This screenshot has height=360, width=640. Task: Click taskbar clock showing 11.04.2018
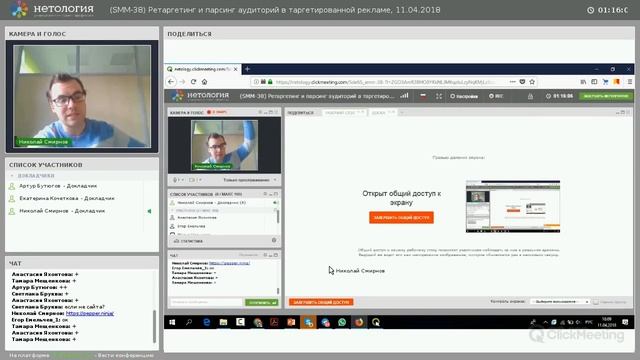[607, 322]
